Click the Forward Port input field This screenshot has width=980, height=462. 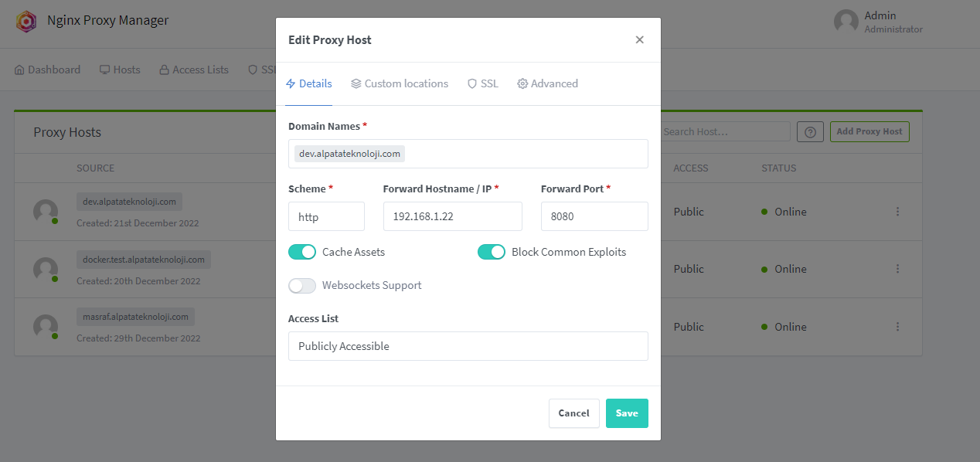click(x=594, y=217)
